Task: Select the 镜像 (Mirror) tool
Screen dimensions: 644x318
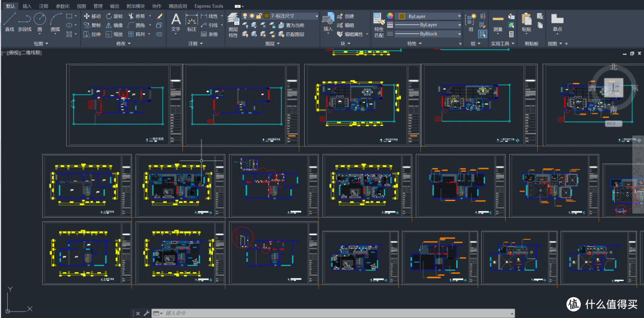Action: (x=114, y=25)
